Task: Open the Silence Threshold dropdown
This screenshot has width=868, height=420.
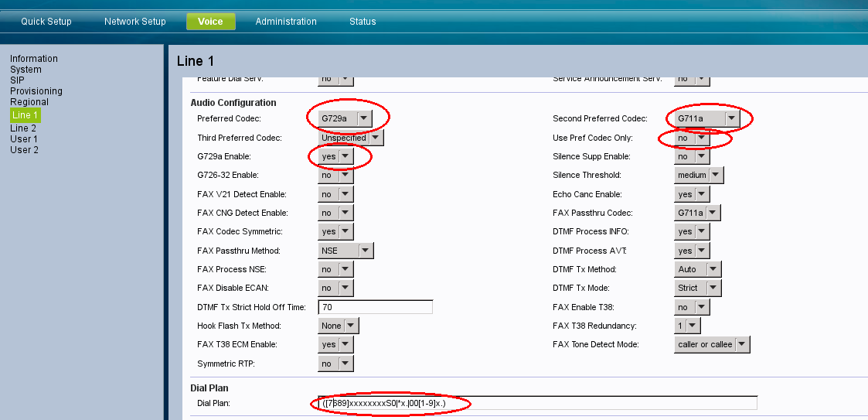Action: (699, 176)
